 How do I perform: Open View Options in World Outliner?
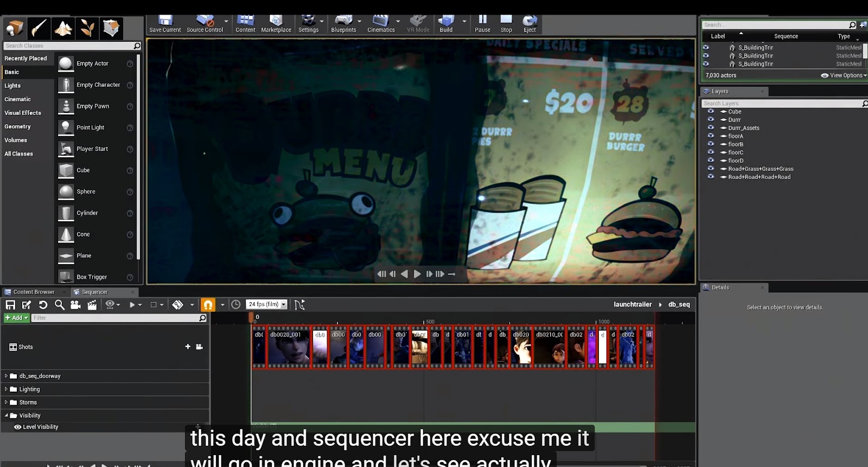tap(844, 75)
